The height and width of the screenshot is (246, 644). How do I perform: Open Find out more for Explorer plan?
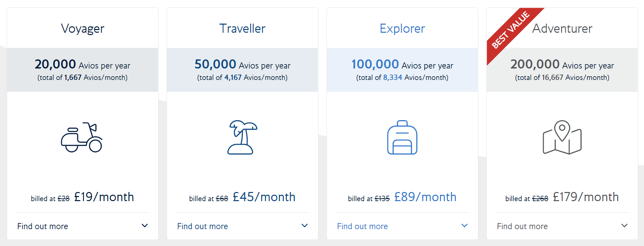[x=362, y=226]
